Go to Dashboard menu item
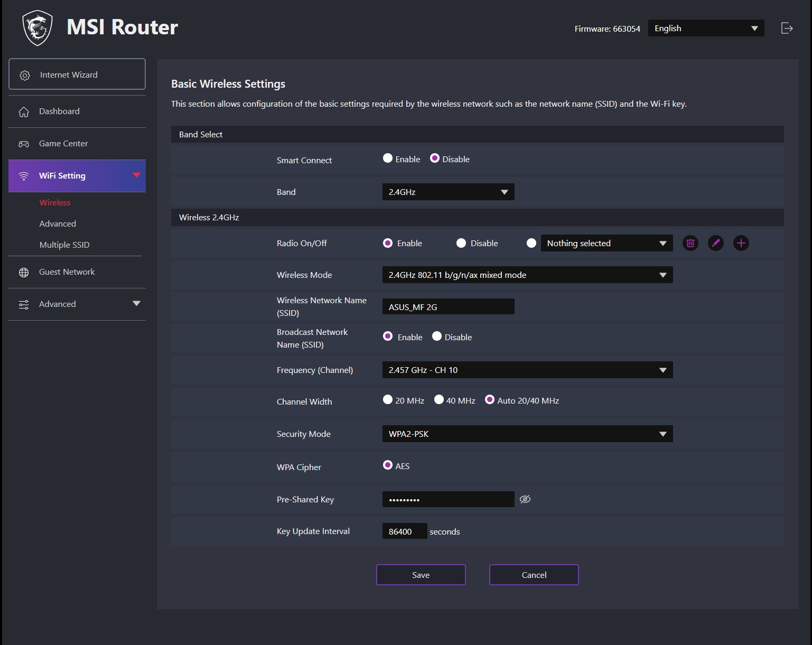Viewport: 812px width, 645px height. (77, 111)
